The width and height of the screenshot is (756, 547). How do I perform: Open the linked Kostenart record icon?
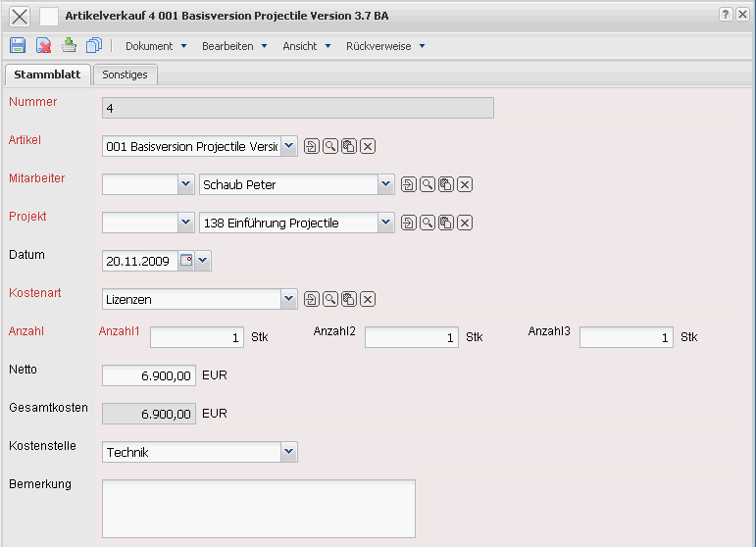click(x=312, y=299)
